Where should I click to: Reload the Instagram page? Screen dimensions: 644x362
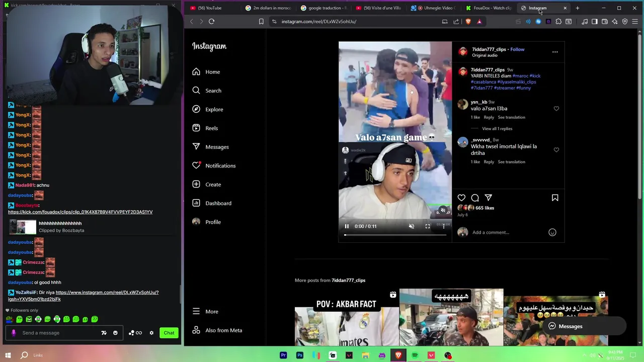point(211,22)
